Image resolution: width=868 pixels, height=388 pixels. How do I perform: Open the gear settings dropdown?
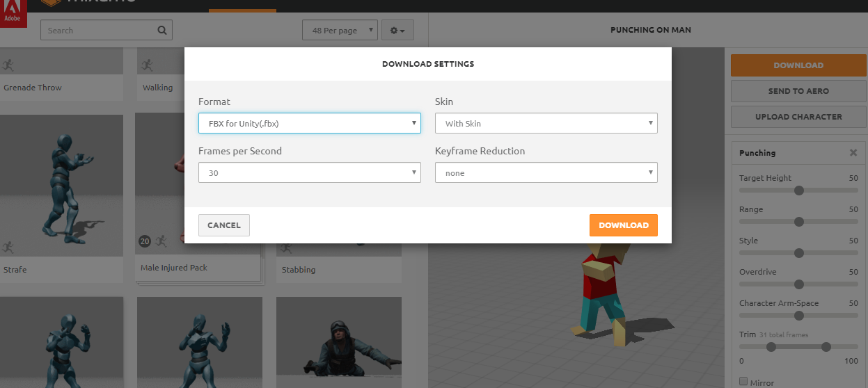[397, 30]
